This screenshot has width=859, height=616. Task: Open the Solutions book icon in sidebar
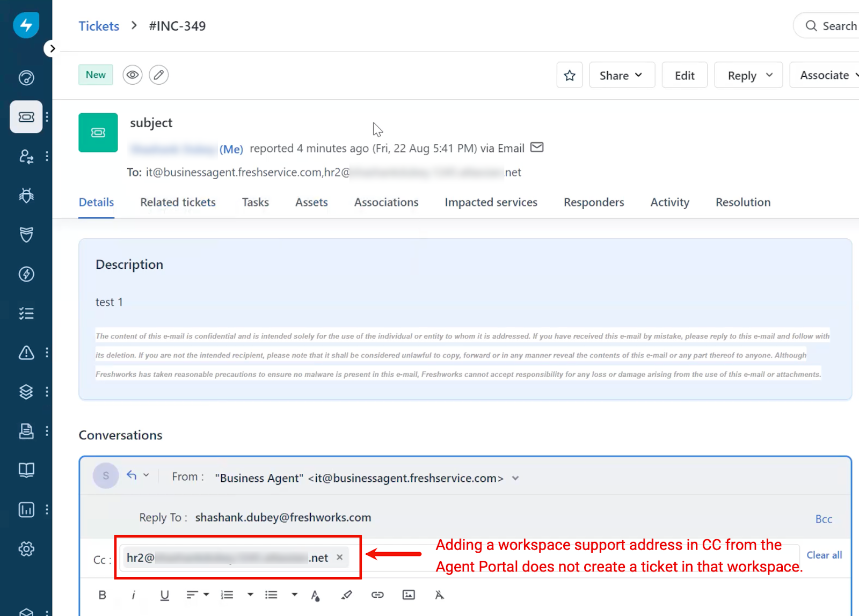coord(26,470)
